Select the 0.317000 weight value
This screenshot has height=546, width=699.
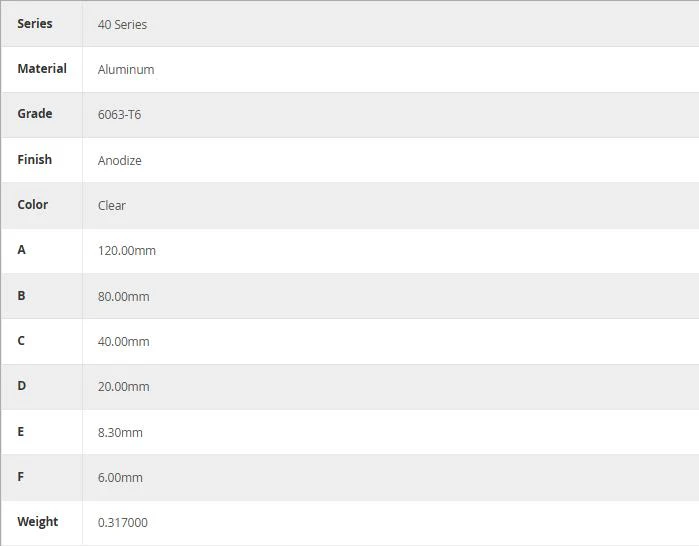tap(123, 522)
